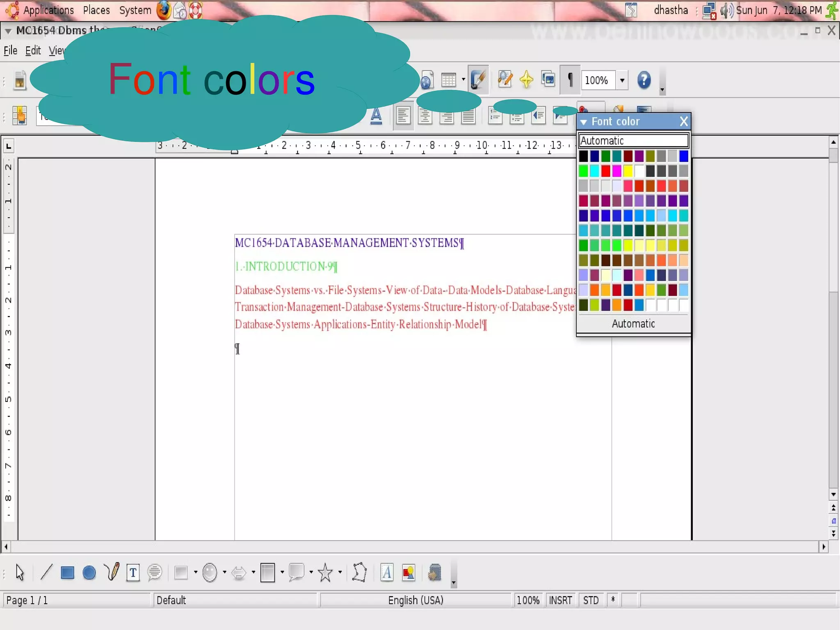
Task: Open the System menu in the top panel
Action: [135, 10]
